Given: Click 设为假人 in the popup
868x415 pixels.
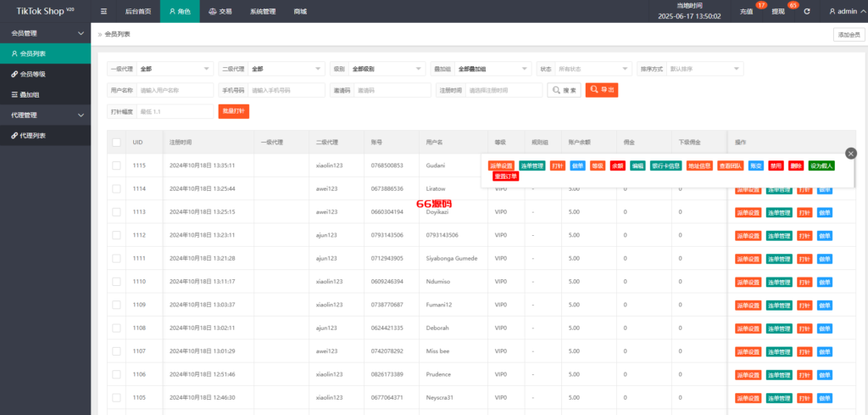Looking at the screenshot, I should (821, 165).
